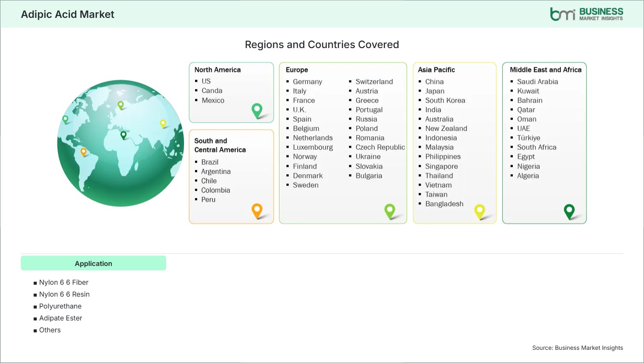
Task: Select the globe pin over North America
Action: (x=65, y=120)
